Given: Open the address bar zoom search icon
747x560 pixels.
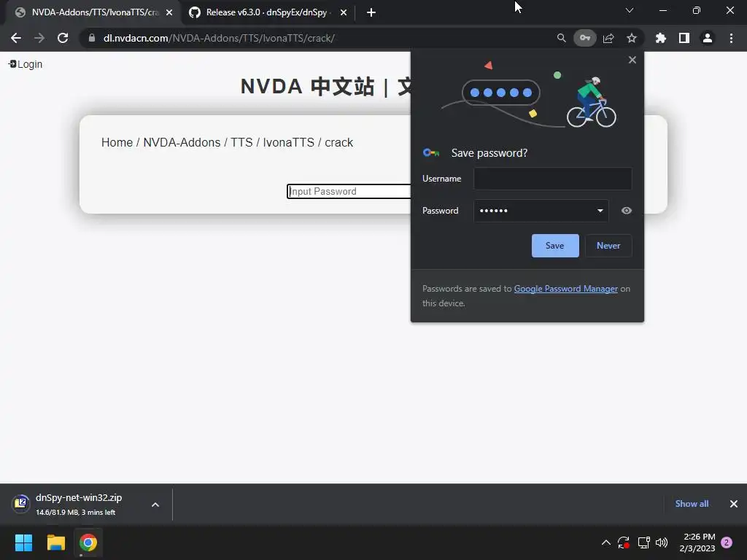Looking at the screenshot, I should 561,38.
